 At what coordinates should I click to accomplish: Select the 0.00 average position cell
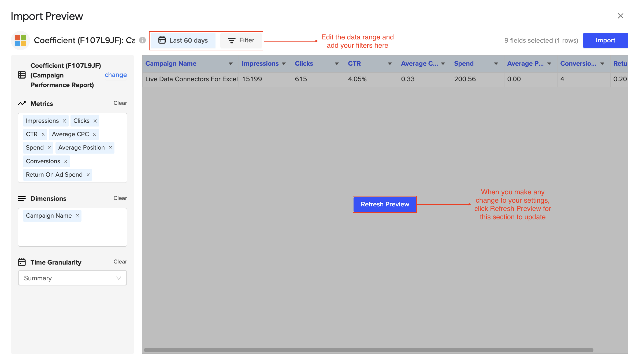tap(531, 79)
